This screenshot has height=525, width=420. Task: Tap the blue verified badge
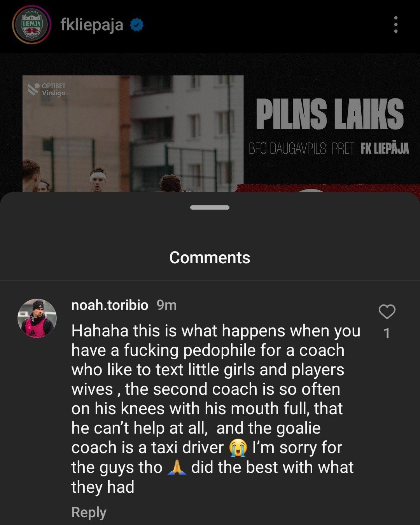(136, 25)
